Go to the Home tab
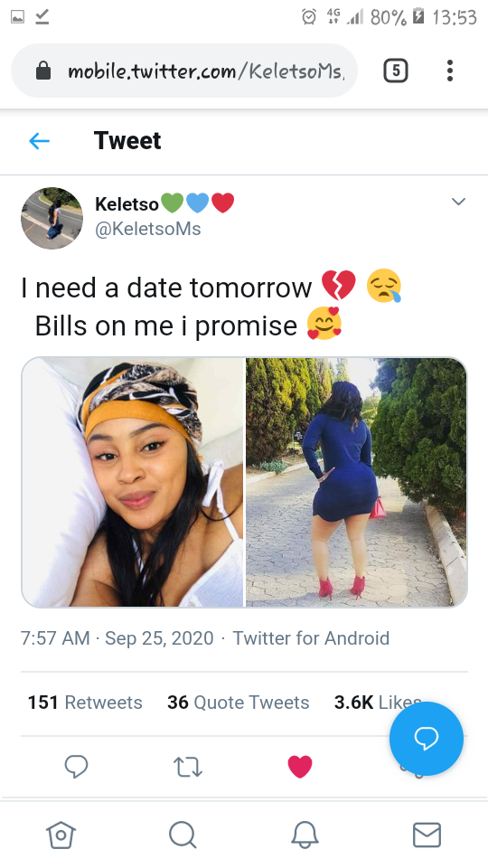This screenshot has height=868, width=488. pos(61,835)
